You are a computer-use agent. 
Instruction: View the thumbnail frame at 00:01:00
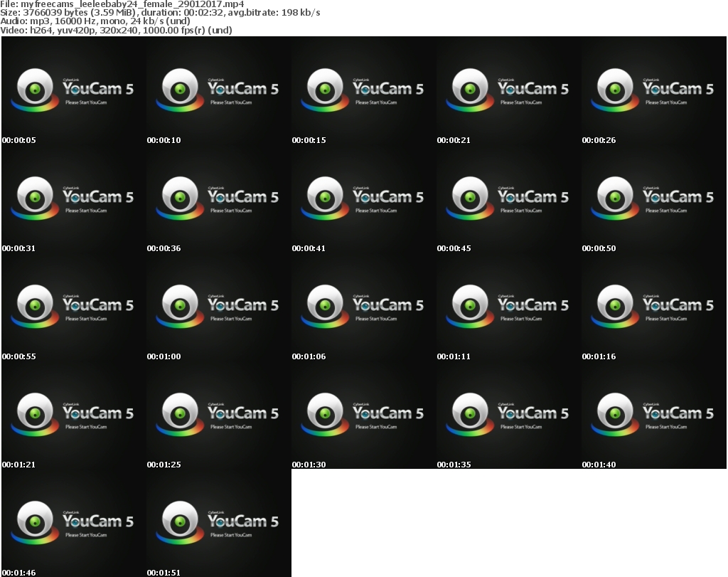point(219,307)
